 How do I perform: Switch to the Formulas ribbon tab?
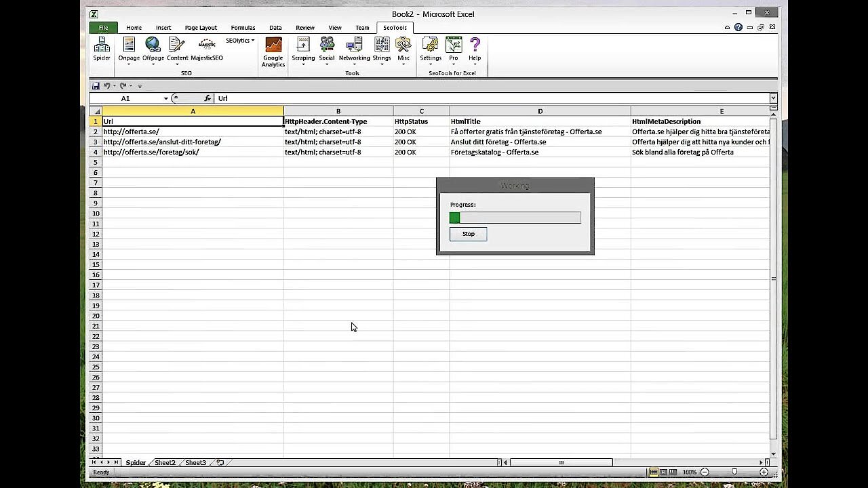click(x=243, y=28)
